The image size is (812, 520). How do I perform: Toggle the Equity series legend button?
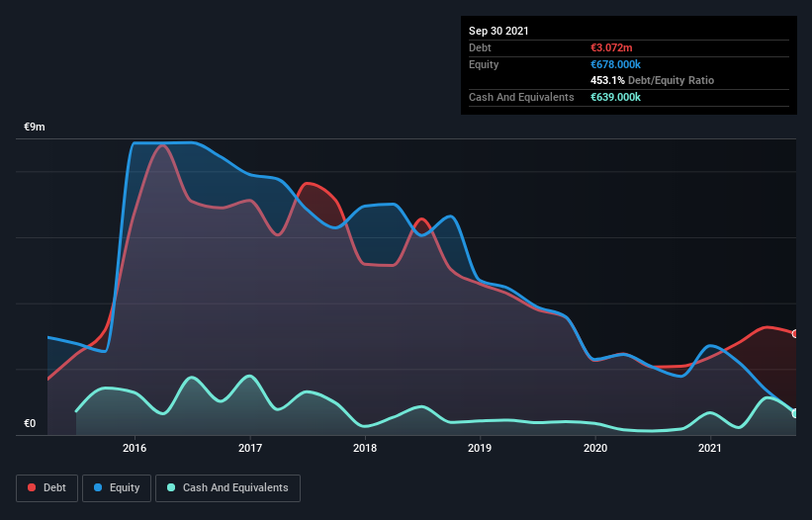pyautogui.click(x=117, y=488)
